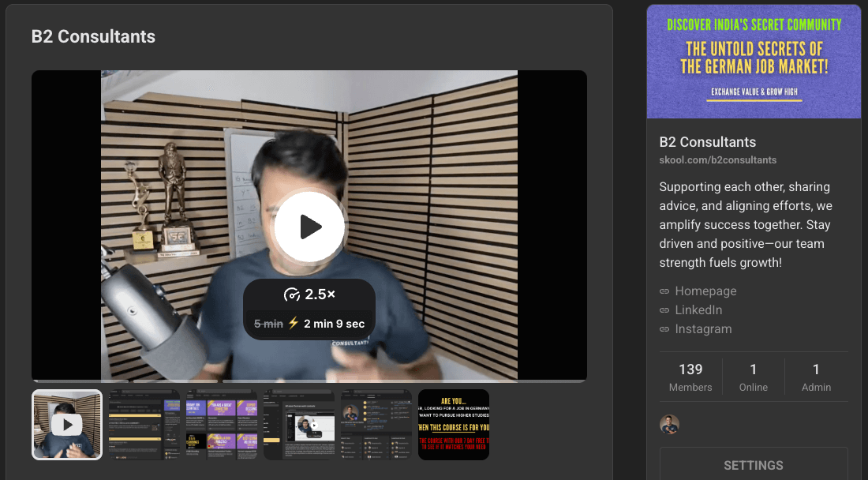The height and width of the screenshot is (480, 868).
Task: Click the link icon beside Homepage
Action: (x=664, y=291)
